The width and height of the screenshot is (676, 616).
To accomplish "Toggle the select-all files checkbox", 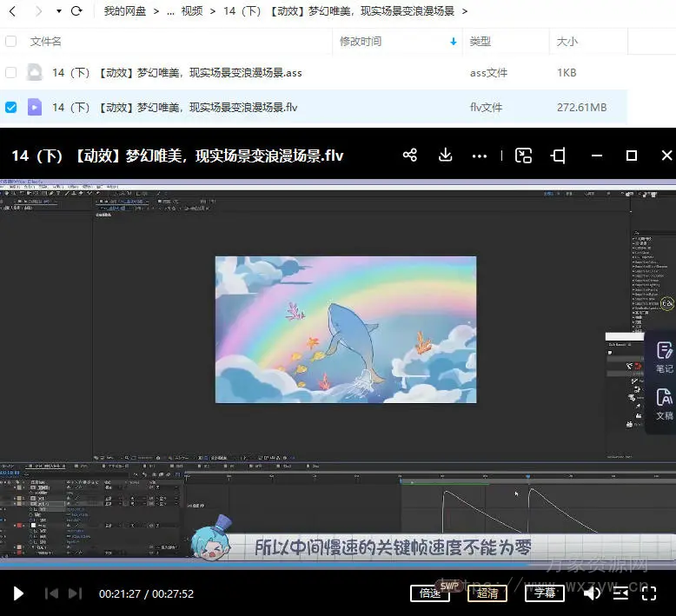I will pos(10,41).
